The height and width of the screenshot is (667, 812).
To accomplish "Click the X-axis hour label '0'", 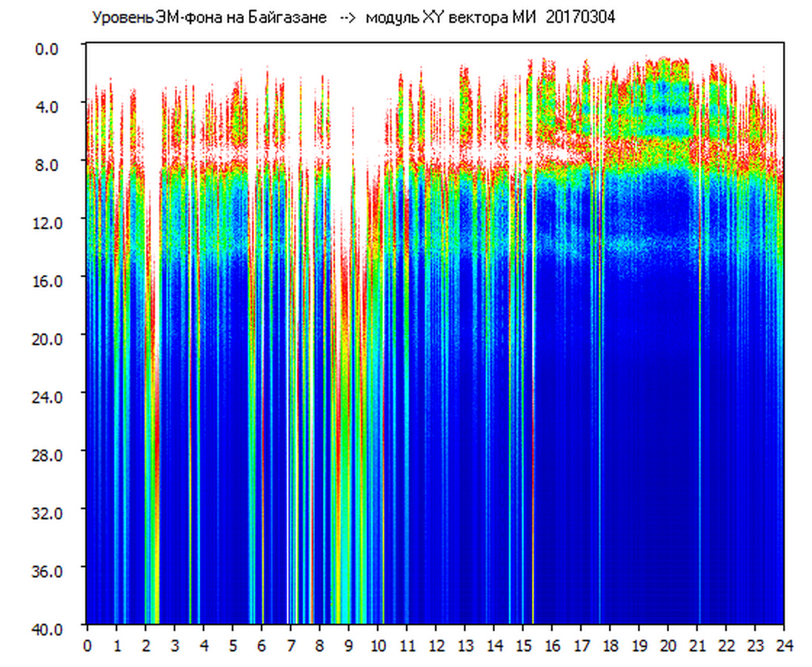I will pyautogui.click(x=87, y=646).
